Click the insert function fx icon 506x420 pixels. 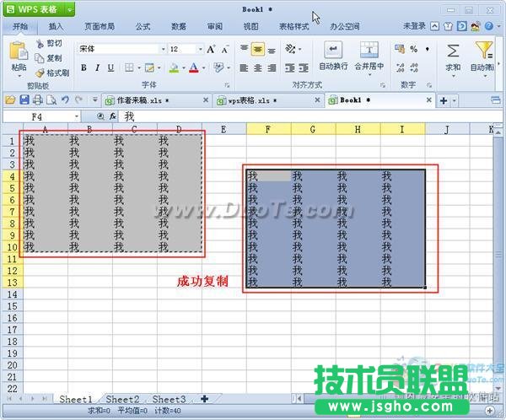pyautogui.click(x=112, y=116)
